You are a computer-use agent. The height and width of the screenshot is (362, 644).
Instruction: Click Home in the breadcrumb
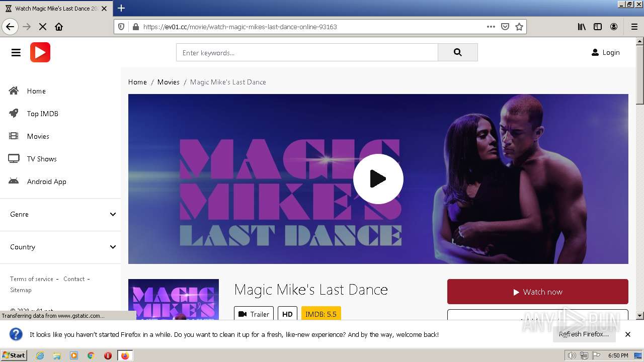click(137, 82)
